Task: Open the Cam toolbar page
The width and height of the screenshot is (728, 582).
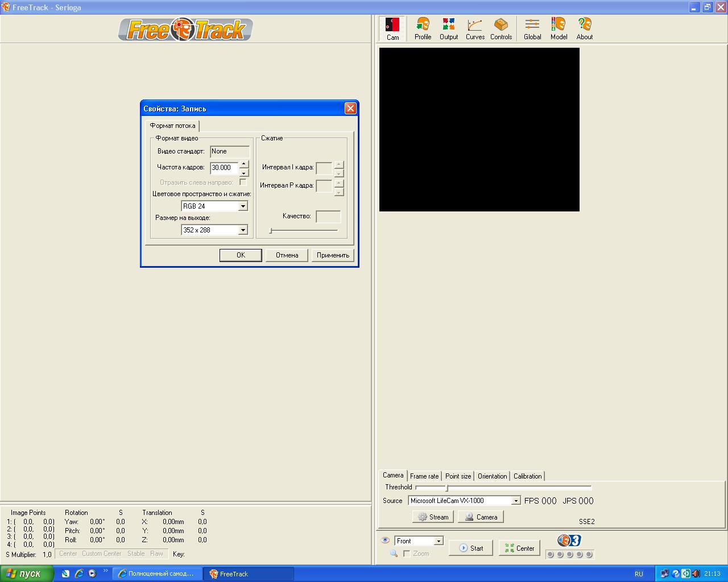Action: [x=392, y=28]
